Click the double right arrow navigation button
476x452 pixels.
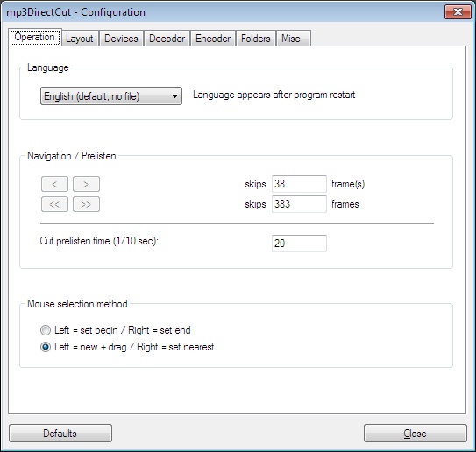coord(86,204)
